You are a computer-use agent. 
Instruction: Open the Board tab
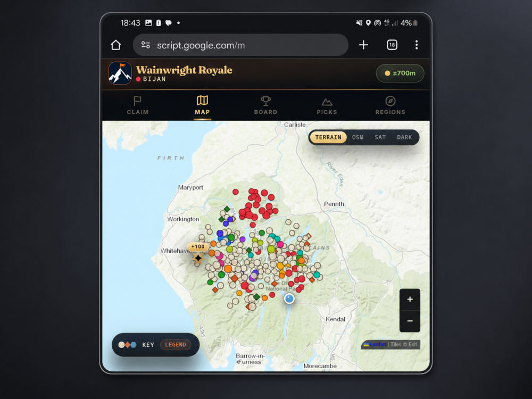265,105
